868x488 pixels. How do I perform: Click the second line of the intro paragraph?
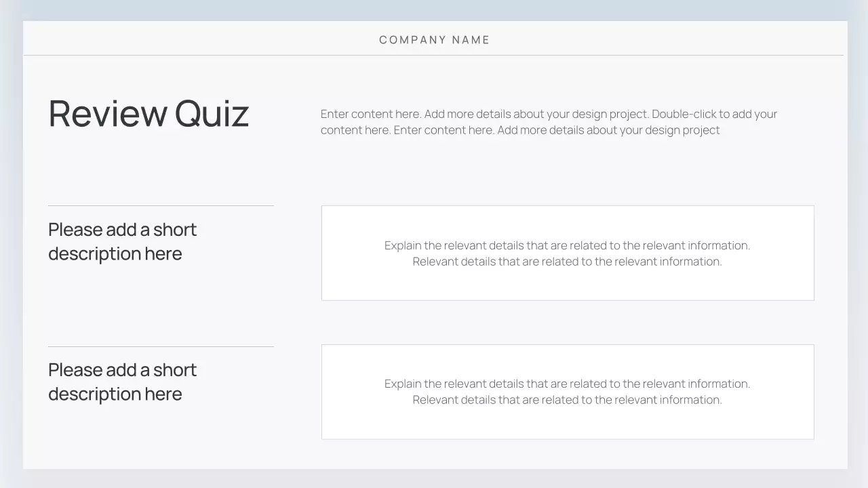coord(520,130)
